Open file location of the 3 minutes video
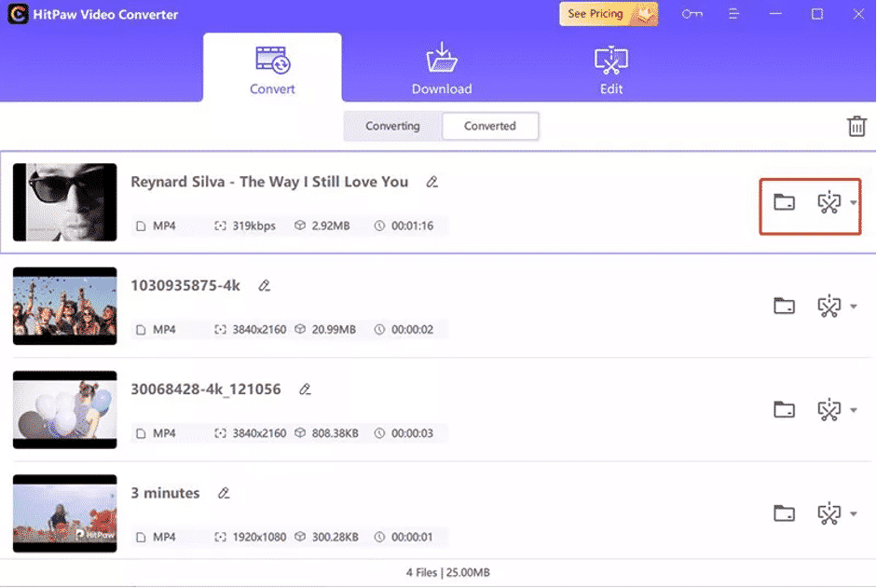 (784, 513)
